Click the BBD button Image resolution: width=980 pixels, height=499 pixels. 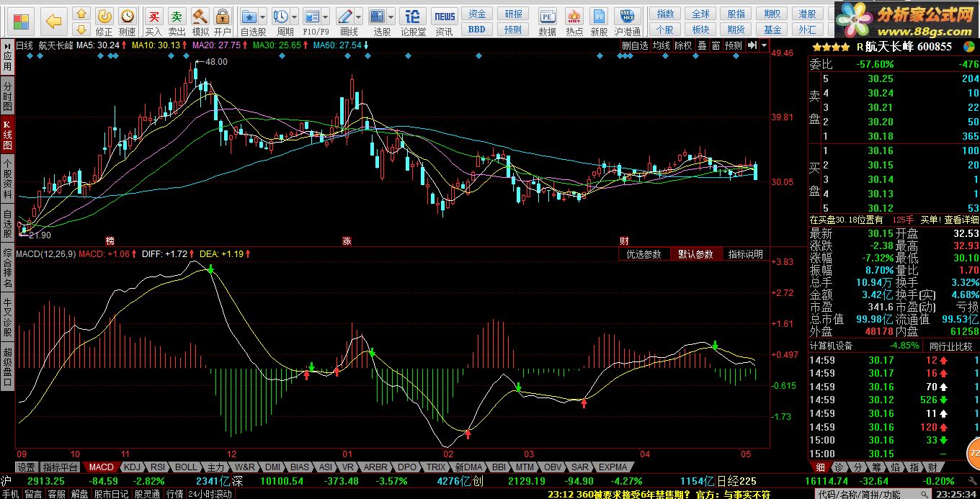coord(477,30)
